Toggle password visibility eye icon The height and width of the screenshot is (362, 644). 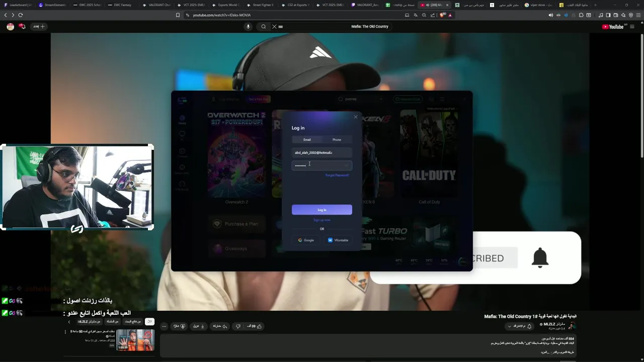point(347,165)
